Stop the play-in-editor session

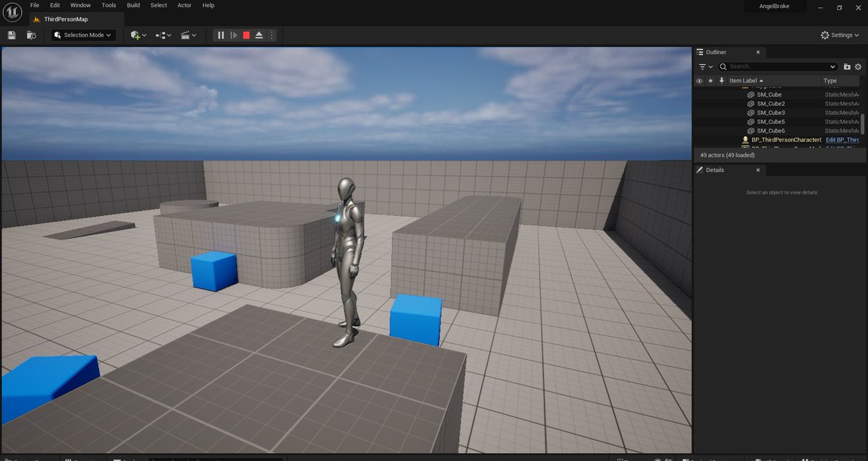pyautogui.click(x=247, y=35)
